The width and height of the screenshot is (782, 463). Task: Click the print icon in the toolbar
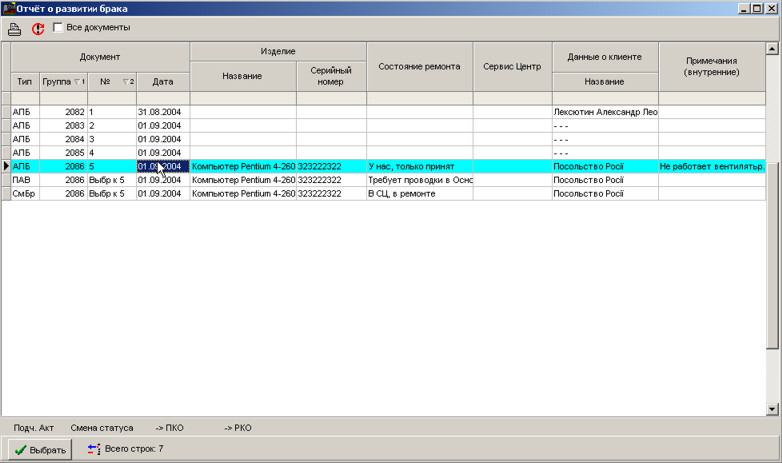(x=15, y=29)
